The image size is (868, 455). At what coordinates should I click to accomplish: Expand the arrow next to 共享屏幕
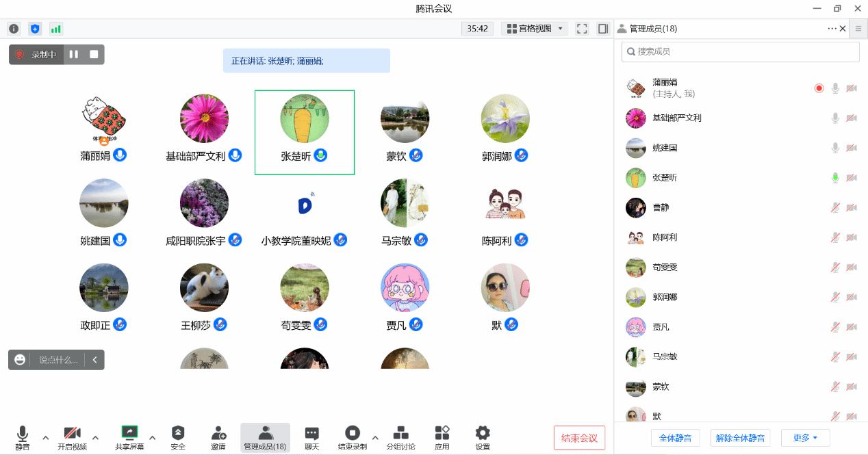152,438
